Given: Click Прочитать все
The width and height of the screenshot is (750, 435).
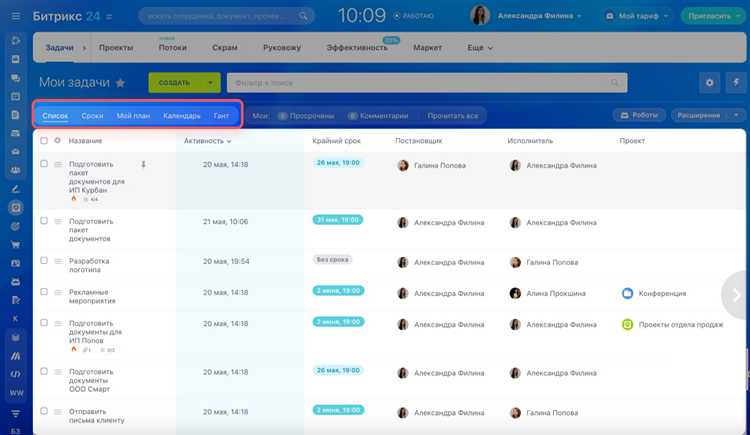Looking at the screenshot, I should click(x=452, y=116).
